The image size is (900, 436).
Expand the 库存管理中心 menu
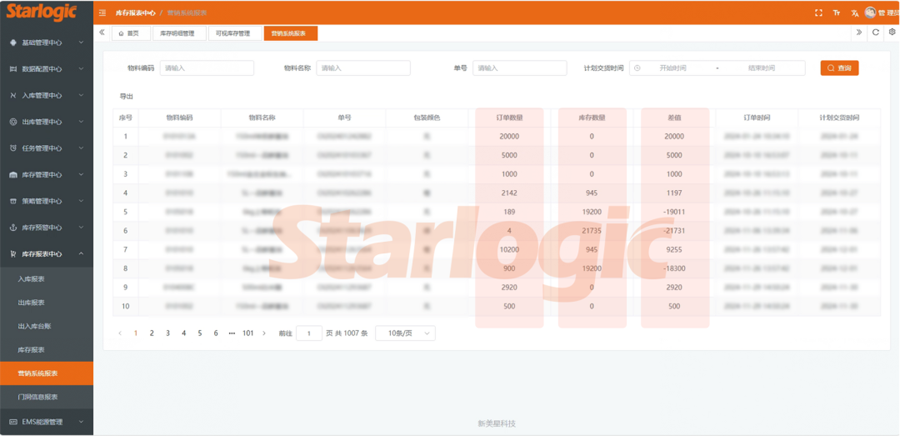tap(46, 174)
